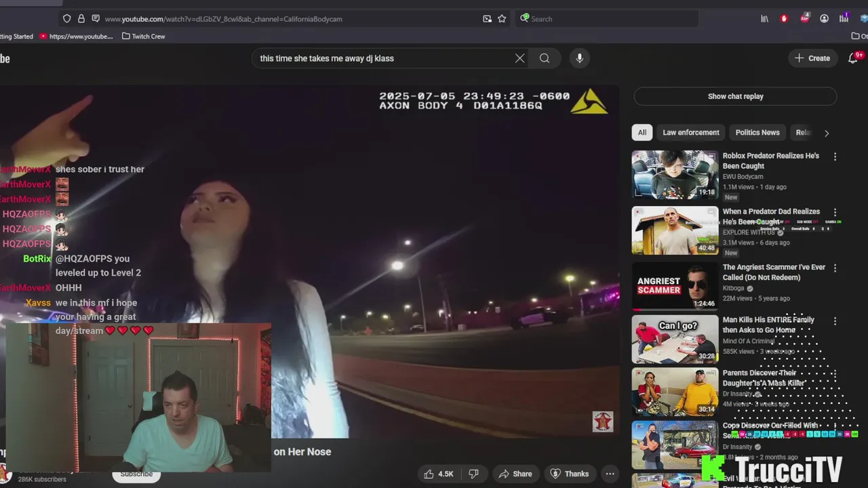Click the Axon logo on bodycam footage

coord(589,102)
